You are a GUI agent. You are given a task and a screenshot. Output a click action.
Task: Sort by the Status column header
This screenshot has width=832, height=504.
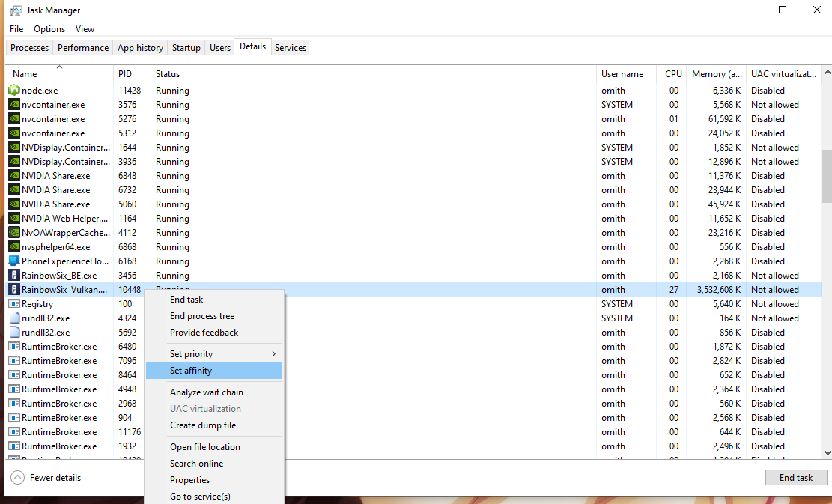point(374,73)
